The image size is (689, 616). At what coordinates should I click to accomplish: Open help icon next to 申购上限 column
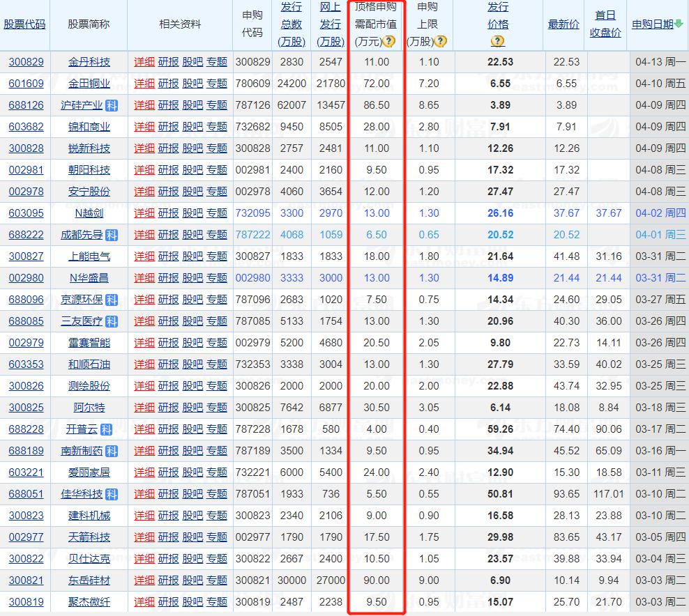(440, 41)
